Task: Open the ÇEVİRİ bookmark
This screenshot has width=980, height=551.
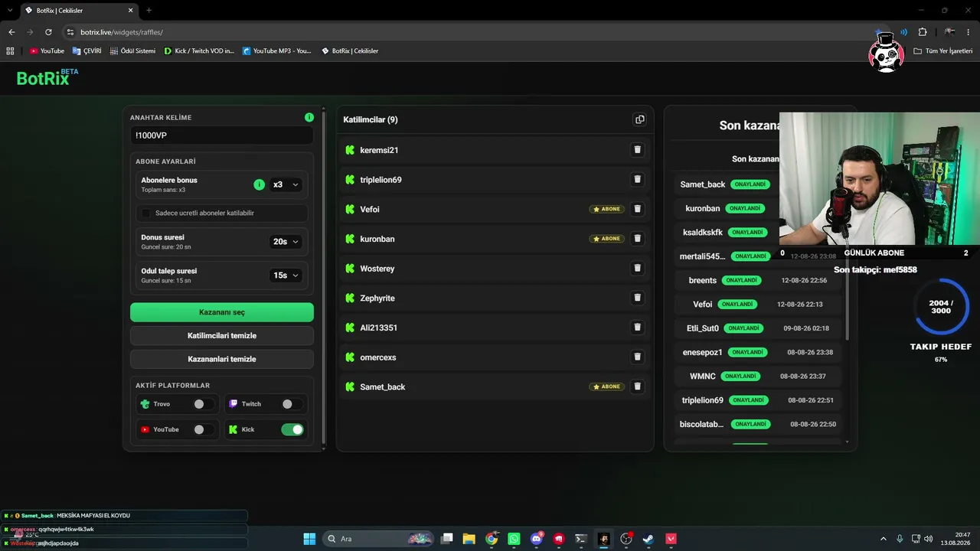Action: click(x=87, y=51)
